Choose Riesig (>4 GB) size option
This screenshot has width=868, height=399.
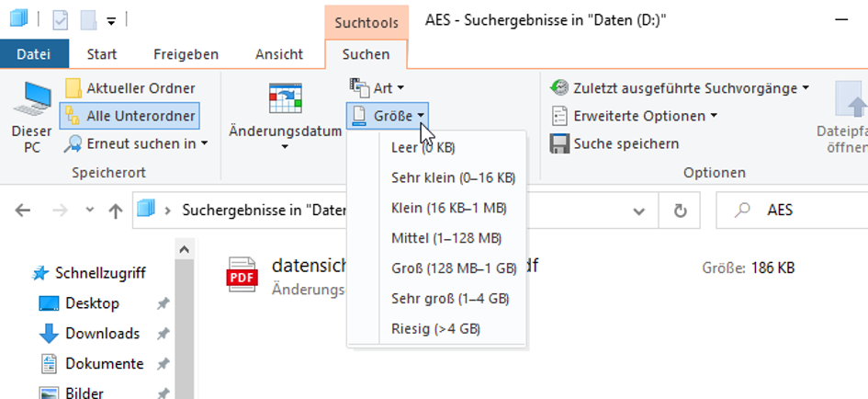pyautogui.click(x=435, y=328)
